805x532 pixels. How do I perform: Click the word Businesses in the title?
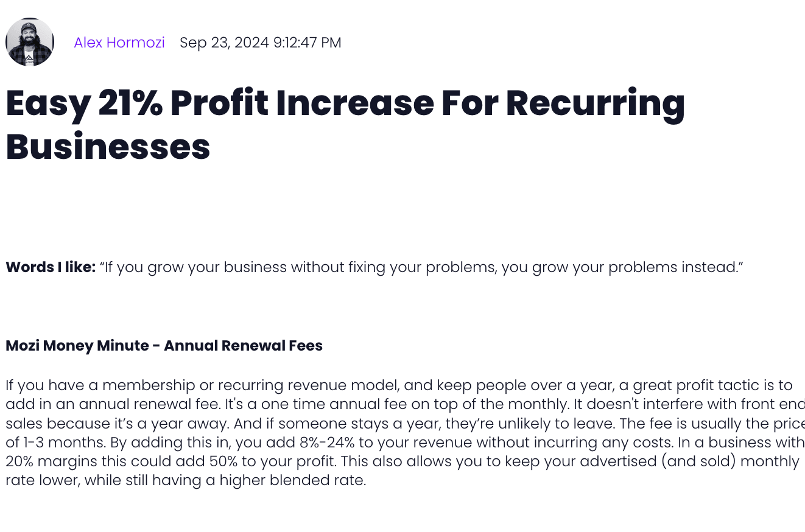108,147
